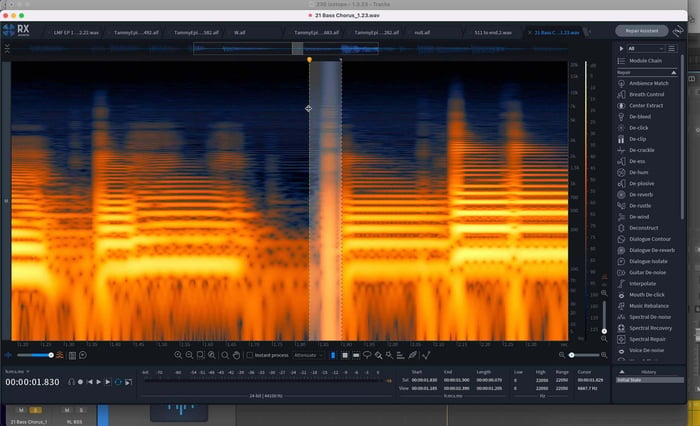Choose the time selection tool
Viewport: 700px width, 426px height.
tap(333, 355)
